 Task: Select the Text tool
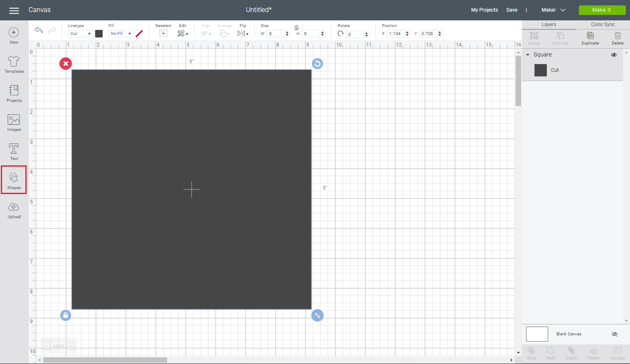[x=14, y=151]
